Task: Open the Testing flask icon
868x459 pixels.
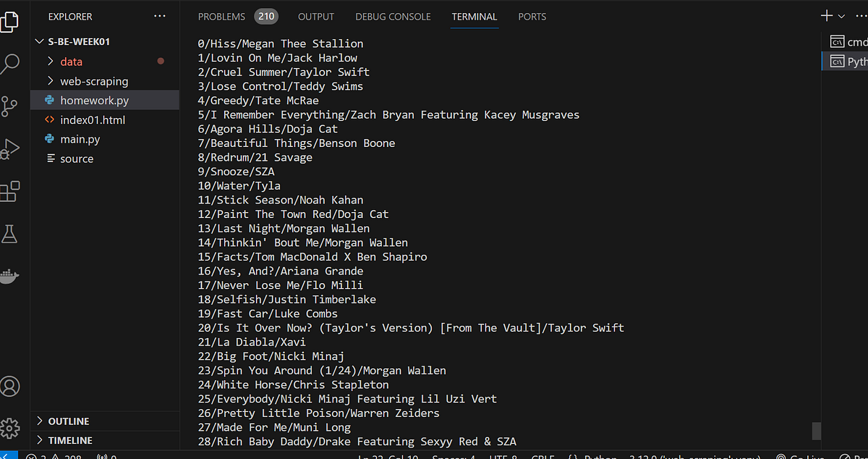Action: coord(10,233)
